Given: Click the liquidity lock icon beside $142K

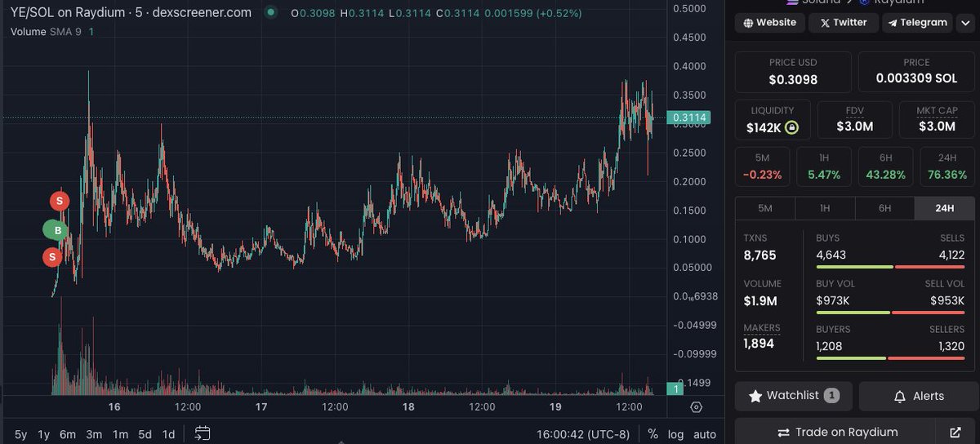Looking at the screenshot, I should click(x=791, y=128).
